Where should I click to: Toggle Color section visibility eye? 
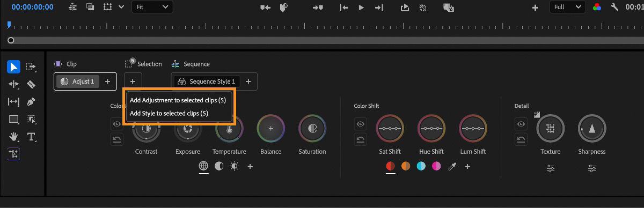[116, 124]
